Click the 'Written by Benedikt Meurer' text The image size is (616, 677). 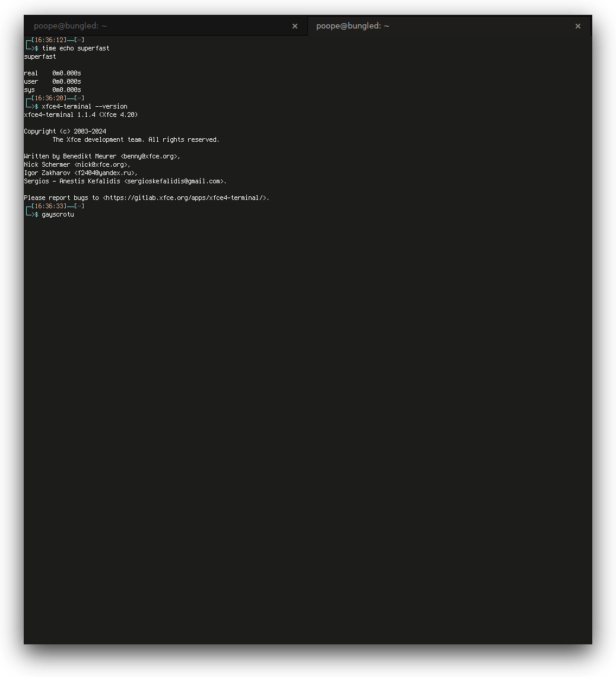point(70,156)
